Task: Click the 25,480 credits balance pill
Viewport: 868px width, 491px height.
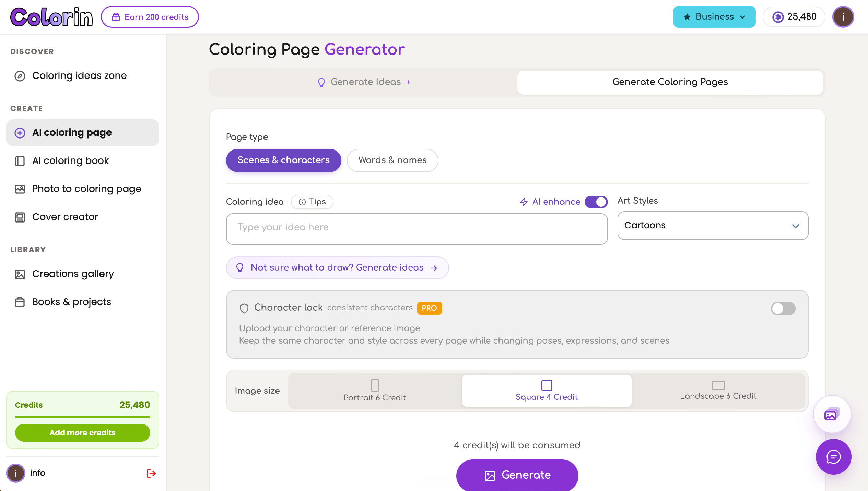Action: [x=794, y=17]
